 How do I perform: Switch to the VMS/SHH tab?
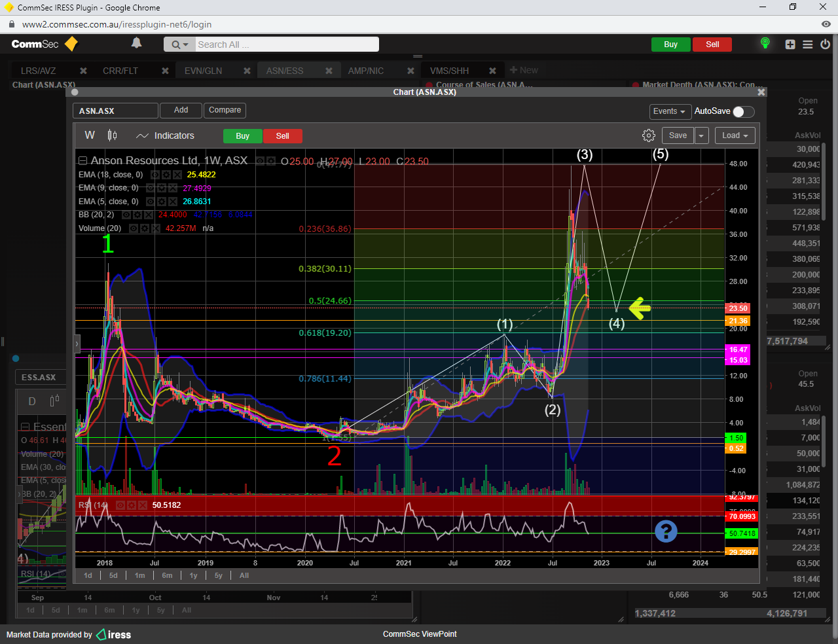tap(450, 71)
